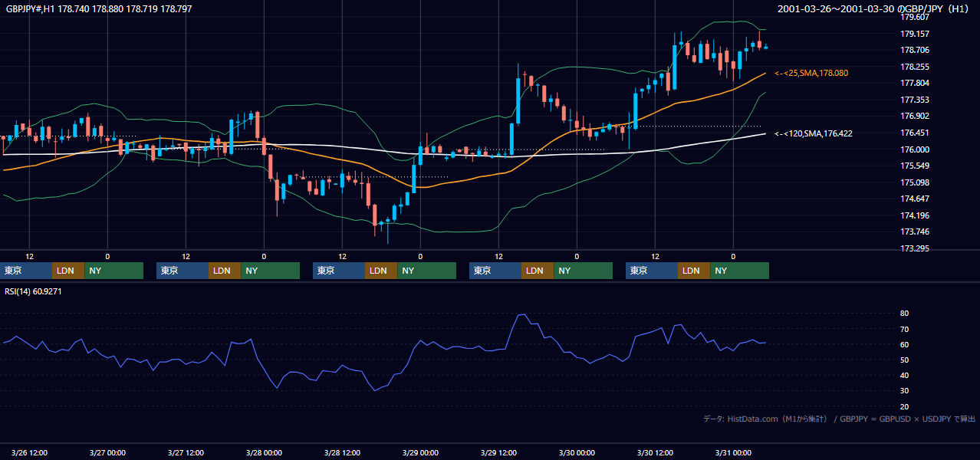Image resolution: width=980 pixels, height=460 pixels.
Task: Click the 179.157 price axis label
Action: point(914,34)
